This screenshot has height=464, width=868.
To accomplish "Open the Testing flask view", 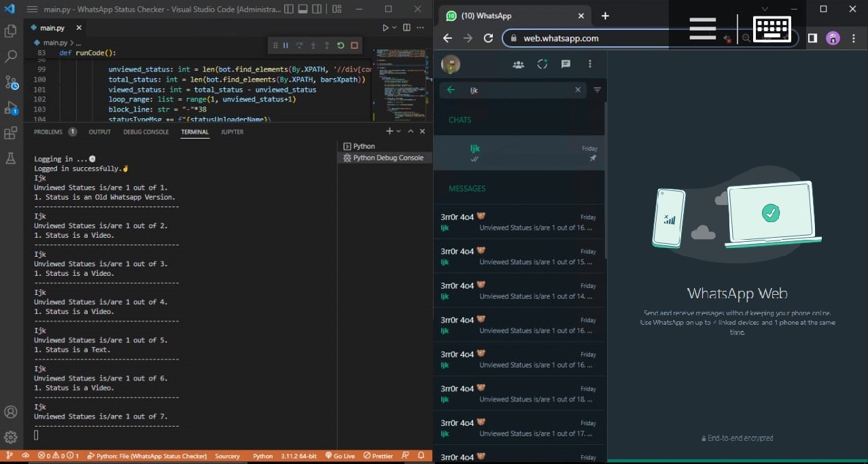I will tap(10, 158).
